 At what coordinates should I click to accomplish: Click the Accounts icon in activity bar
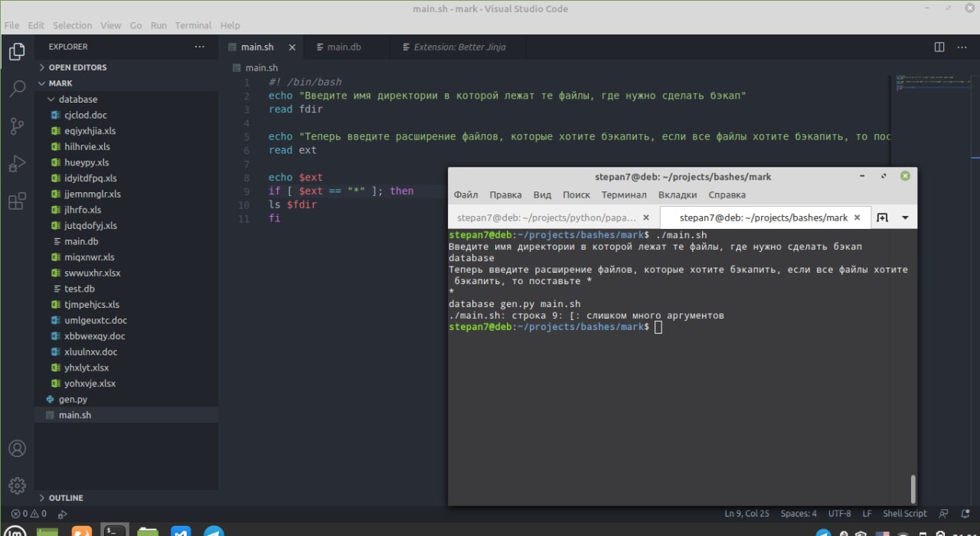coord(17,449)
